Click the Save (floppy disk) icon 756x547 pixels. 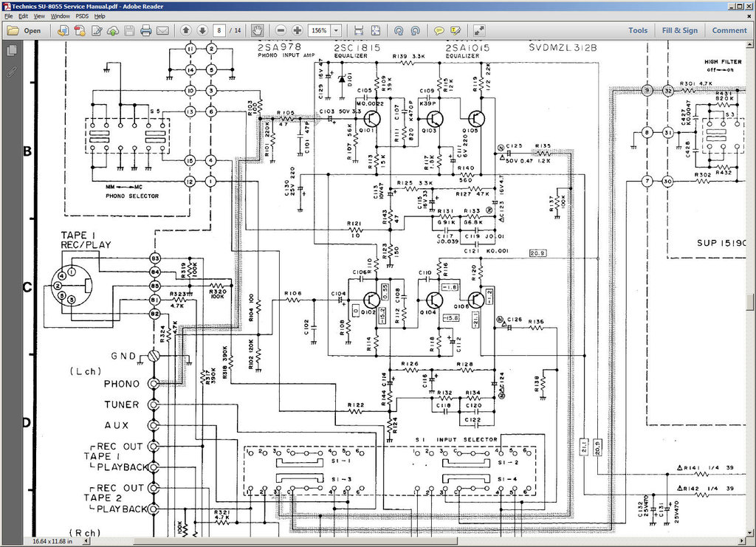pyautogui.click(x=129, y=30)
